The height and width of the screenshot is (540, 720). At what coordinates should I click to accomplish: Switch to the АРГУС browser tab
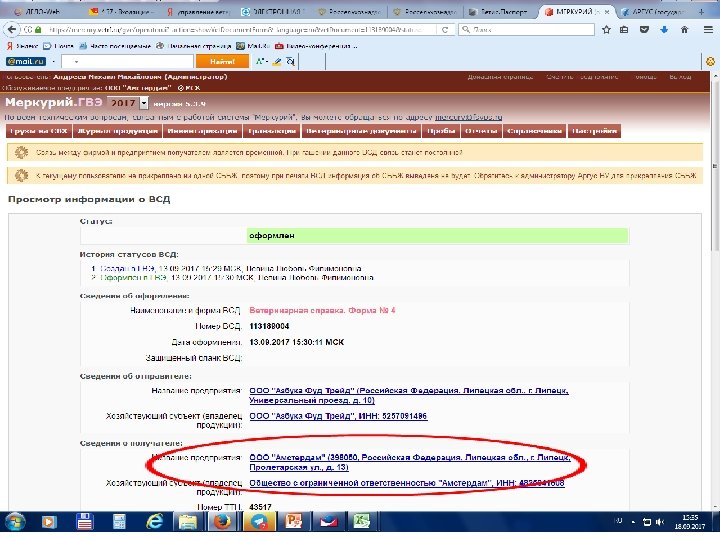coord(654,12)
